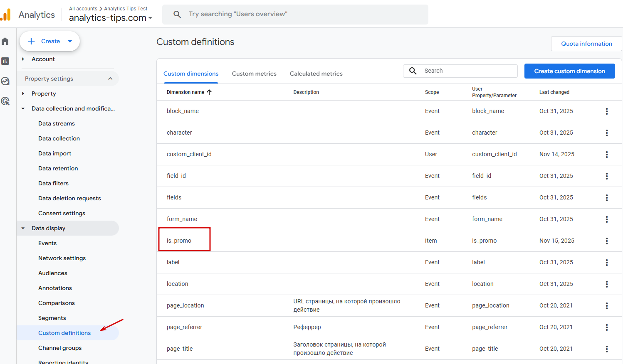This screenshot has width=623, height=364.
Task: Switch to the Calculated metrics tab
Action: [x=316, y=74]
